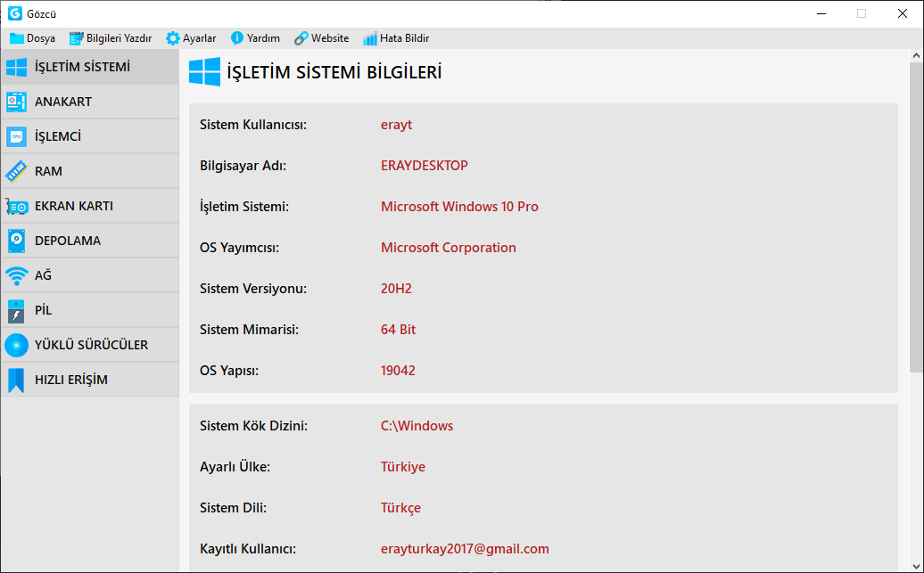Click the OS build value 19042

[x=398, y=371]
